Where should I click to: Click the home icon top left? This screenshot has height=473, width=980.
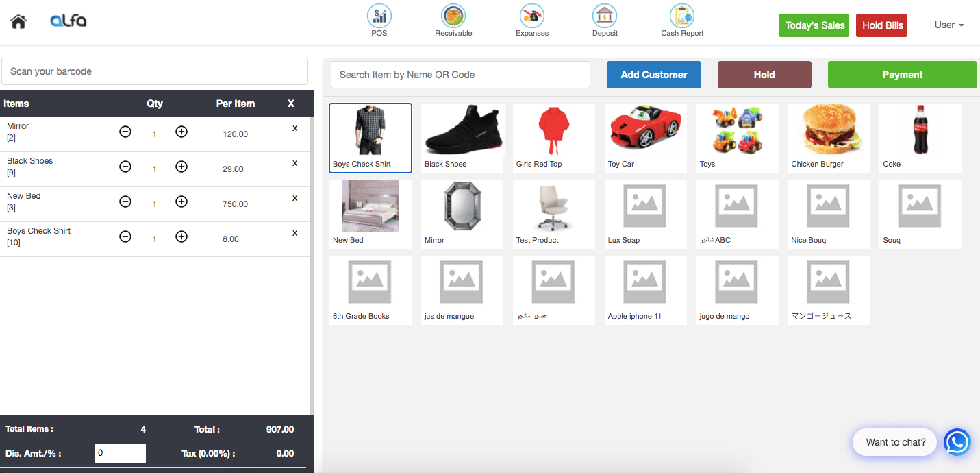18,21
